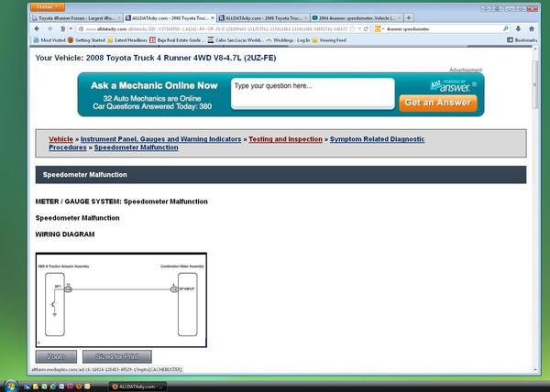Open the Bookmarks menu button
This screenshot has height=392, width=550.
tap(522, 40)
